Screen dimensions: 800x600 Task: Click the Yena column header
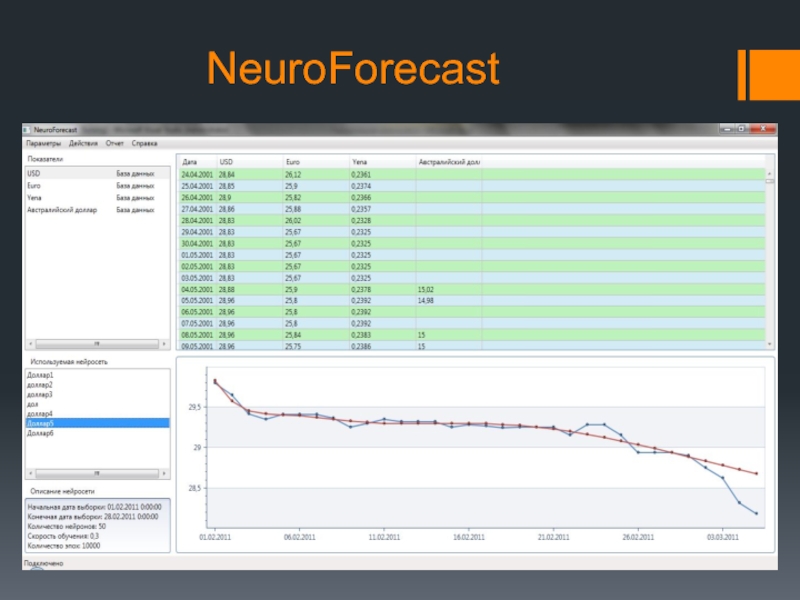pos(360,161)
